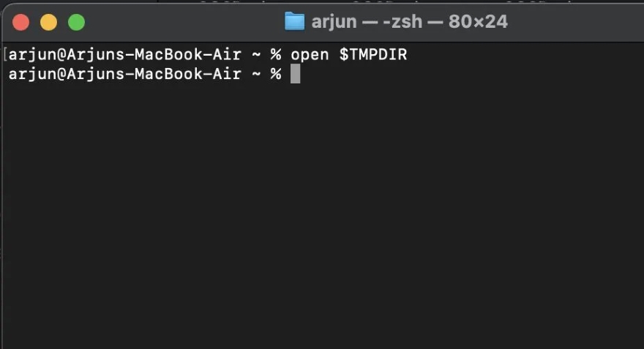Click the "$TMPDIR" argument in the command
Screen dimensions: 644x349
point(372,55)
